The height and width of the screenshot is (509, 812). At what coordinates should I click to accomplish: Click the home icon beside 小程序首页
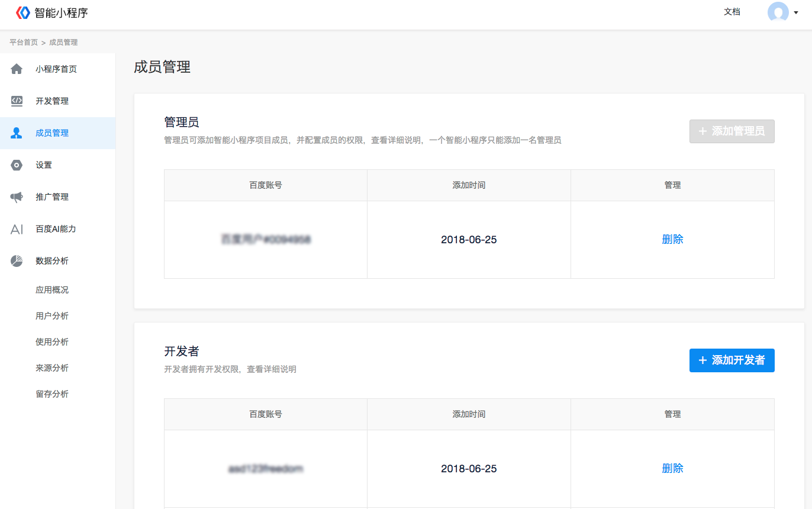click(x=17, y=69)
